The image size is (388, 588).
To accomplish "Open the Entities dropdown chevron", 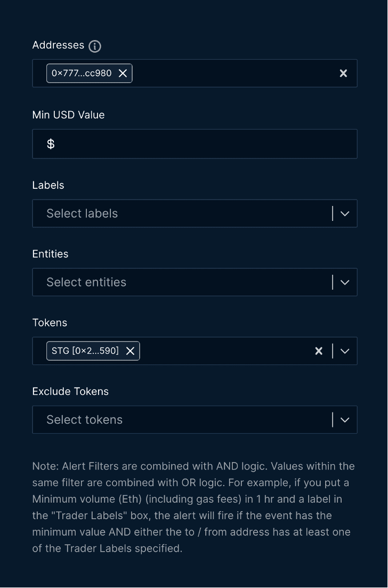I will [x=345, y=282].
